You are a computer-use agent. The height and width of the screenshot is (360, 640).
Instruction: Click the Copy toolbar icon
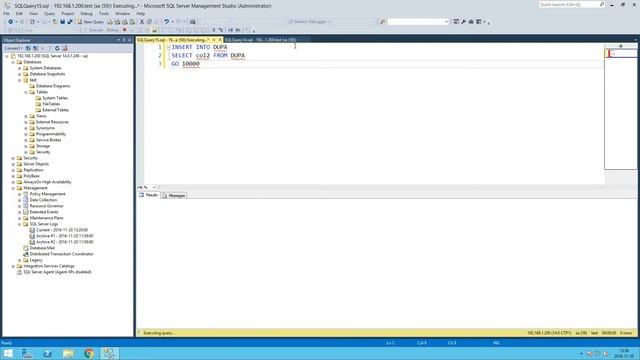point(149,22)
